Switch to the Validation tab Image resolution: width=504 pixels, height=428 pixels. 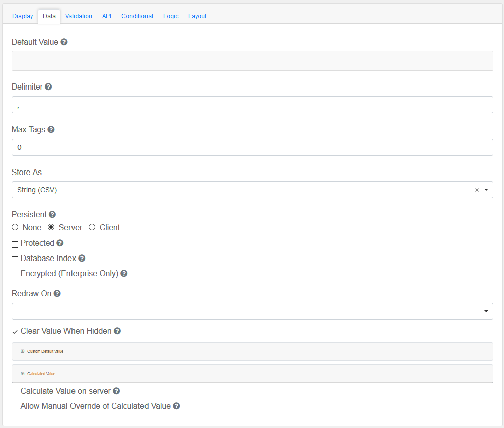point(79,16)
